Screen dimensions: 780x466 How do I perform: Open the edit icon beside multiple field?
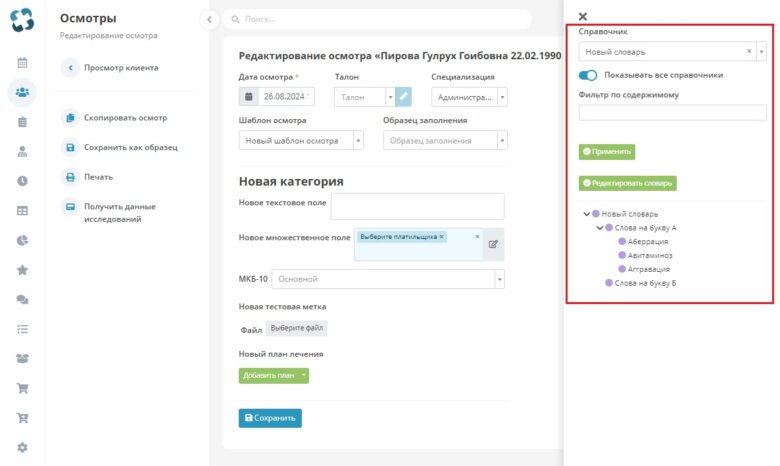tap(493, 244)
